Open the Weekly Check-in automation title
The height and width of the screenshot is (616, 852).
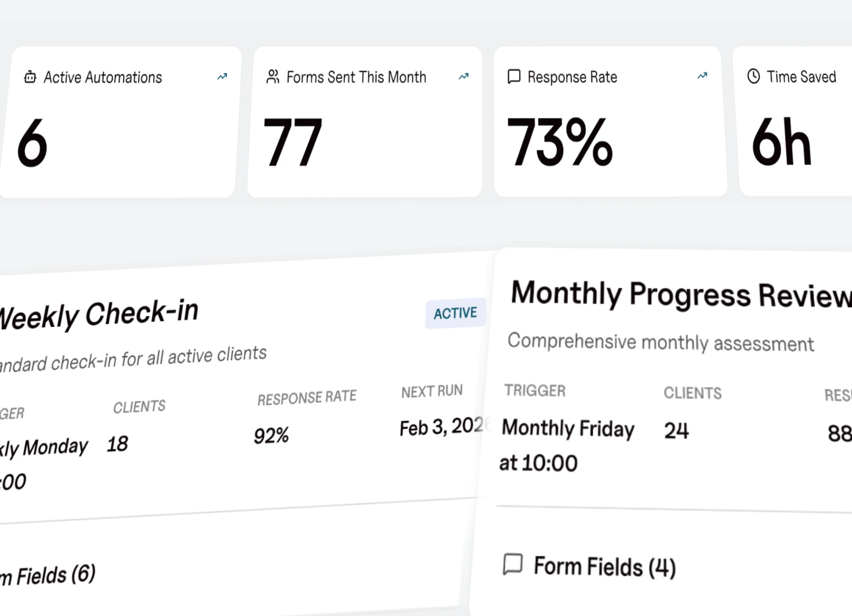(x=98, y=315)
